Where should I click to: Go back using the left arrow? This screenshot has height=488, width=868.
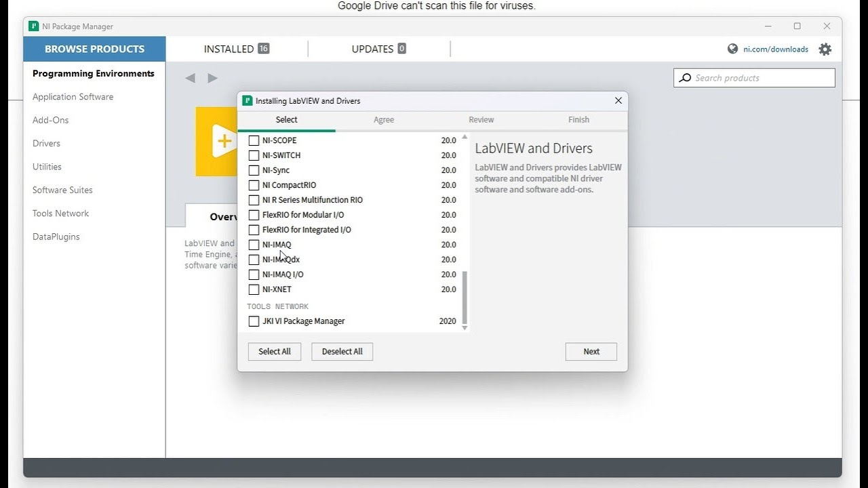pos(191,78)
